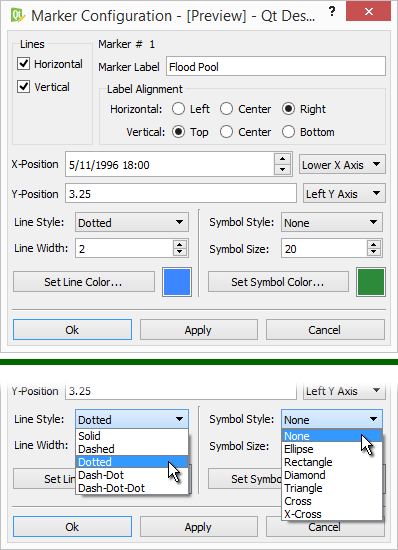Click Cancel in the full dialog view

pyautogui.click(x=325, y=330)
